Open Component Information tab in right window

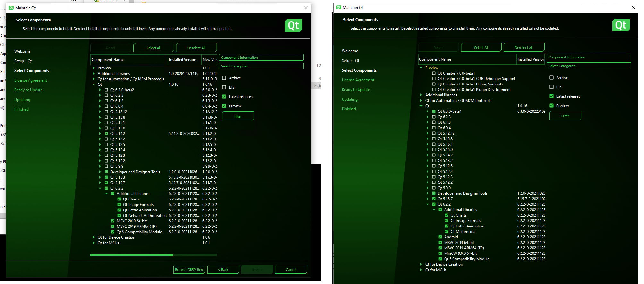click(589, 57)
